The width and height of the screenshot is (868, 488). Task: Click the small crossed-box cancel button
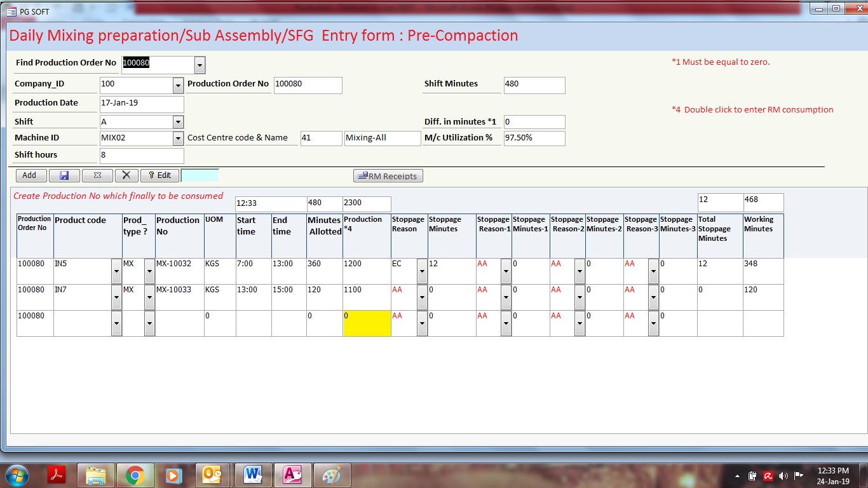pos(97,175)
